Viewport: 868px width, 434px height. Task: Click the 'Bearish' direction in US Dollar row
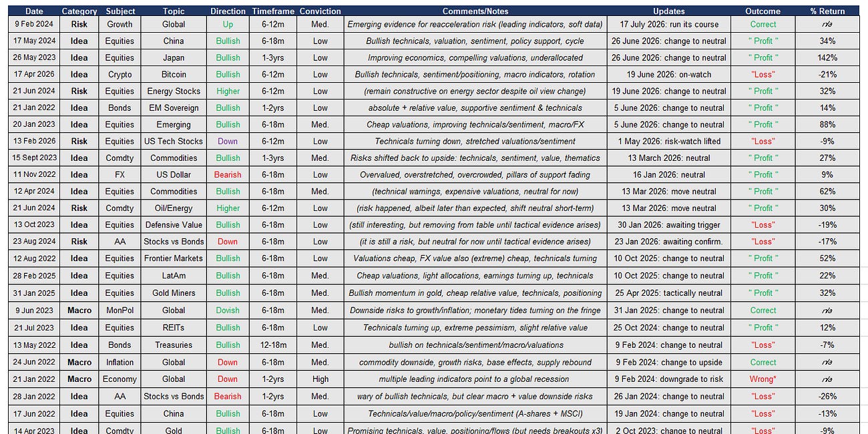click(228, 174)
